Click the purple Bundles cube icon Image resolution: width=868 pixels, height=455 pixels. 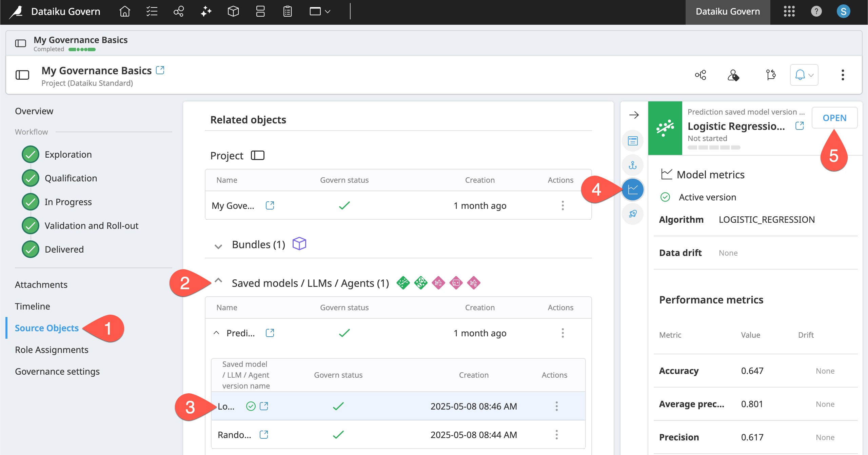click(299, 244)
